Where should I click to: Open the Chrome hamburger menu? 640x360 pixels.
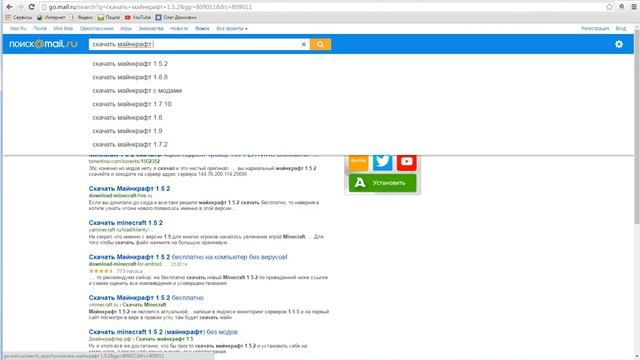click(634, 7)
